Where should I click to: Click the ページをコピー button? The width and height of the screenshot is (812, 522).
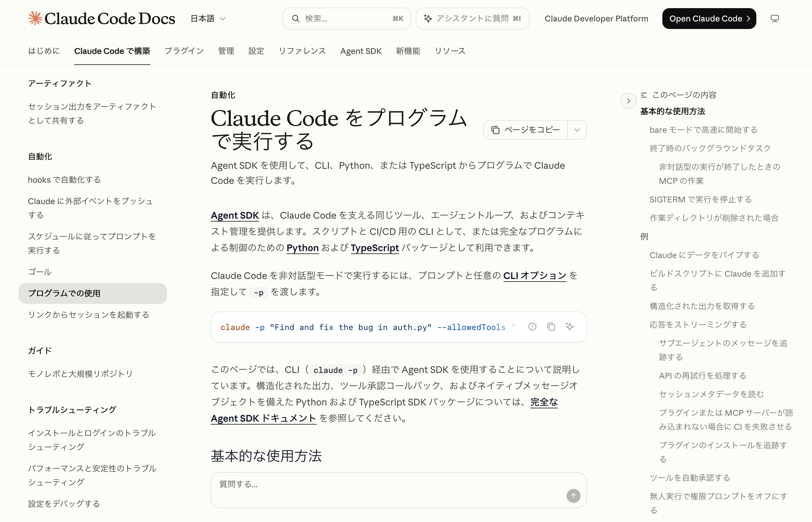point(526,130)
